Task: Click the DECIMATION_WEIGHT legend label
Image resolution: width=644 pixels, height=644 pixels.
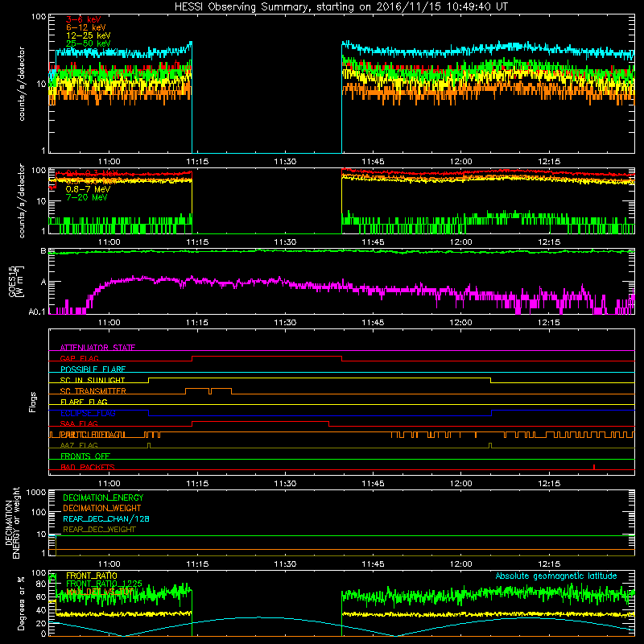Action: pos(102,509)
